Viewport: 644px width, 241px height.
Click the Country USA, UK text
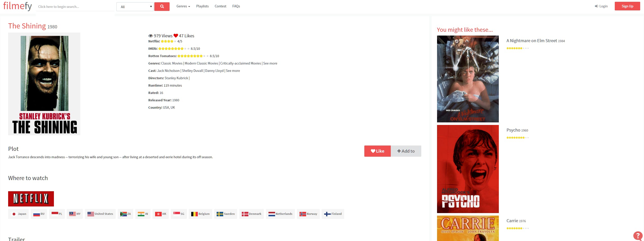pos(161,107)
